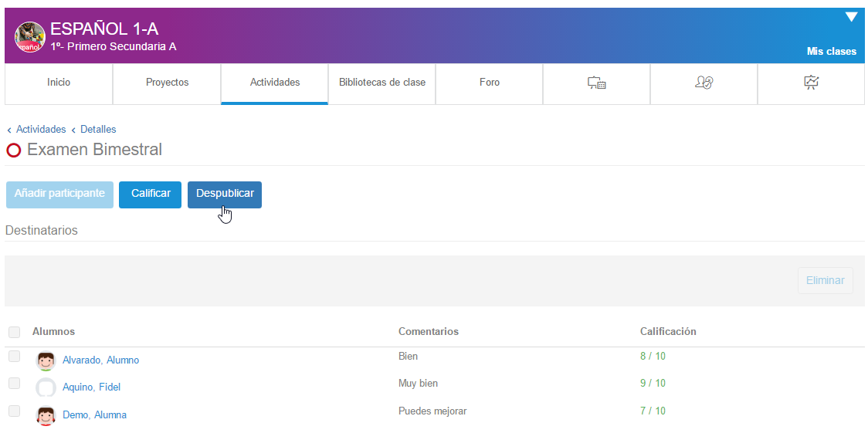Tick the checkbox for Alvarado, Alumno
The width and height of the screenshot is (868, 433).
point(14,357)
